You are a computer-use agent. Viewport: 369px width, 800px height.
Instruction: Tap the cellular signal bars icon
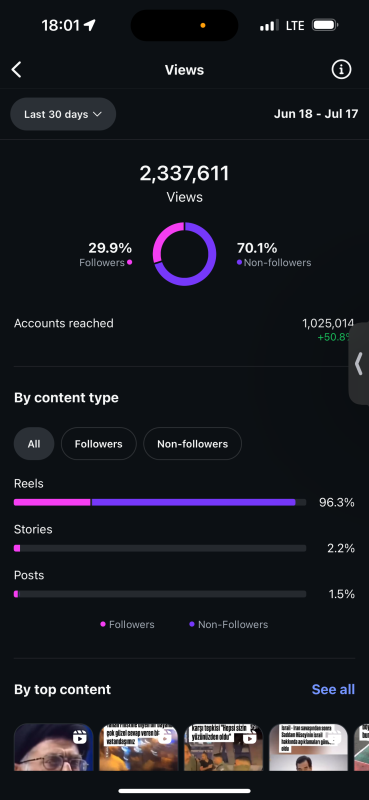pyautogui.click(x=269, y=25)
